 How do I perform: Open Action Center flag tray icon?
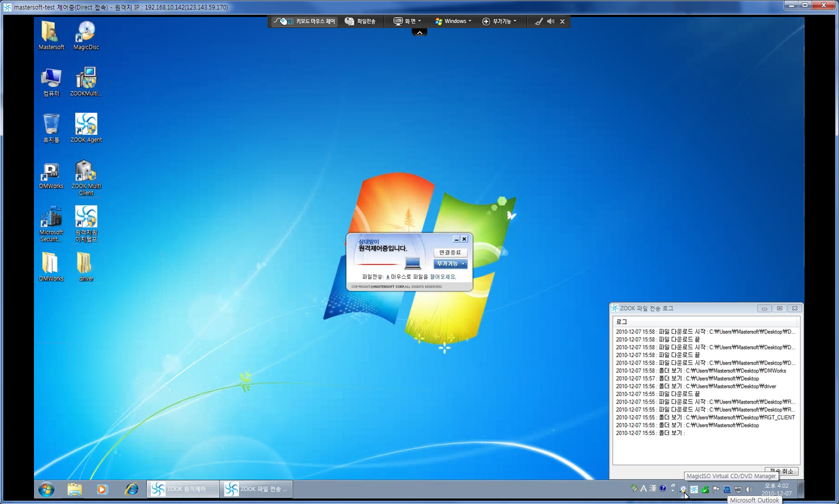click(716, 490)
